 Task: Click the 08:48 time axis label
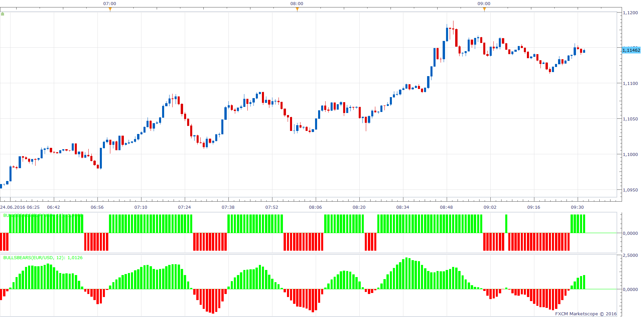446,207
